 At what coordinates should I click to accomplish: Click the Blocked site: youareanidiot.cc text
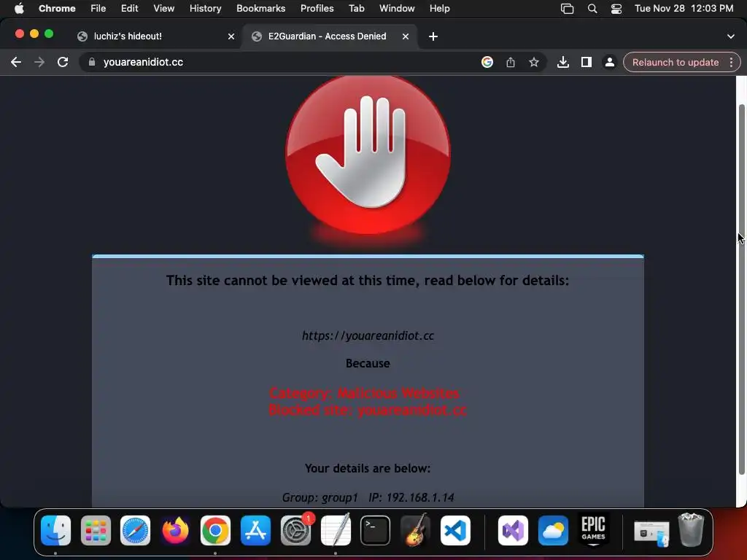pos(368,410)
